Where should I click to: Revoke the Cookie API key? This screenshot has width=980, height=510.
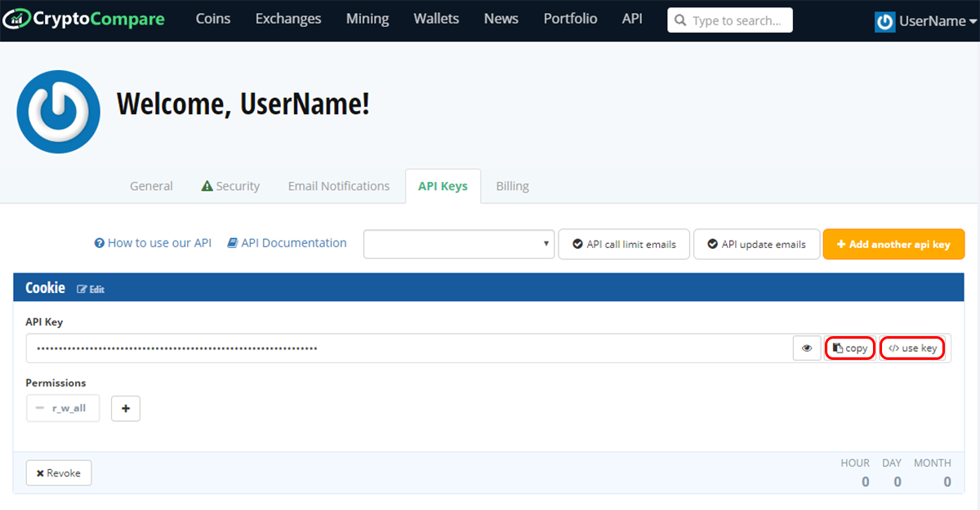(x=59, y=473)
